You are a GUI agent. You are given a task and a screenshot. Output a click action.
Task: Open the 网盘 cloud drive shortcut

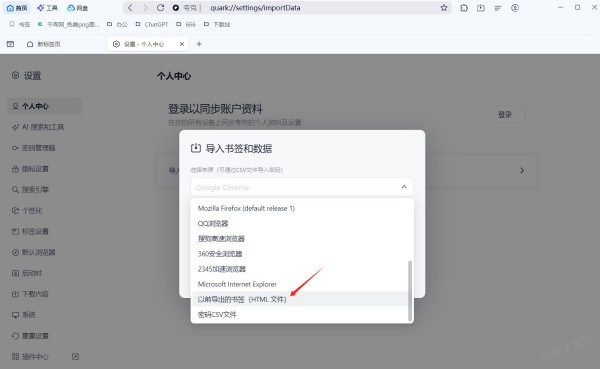pyautogui.click(x=77, y=8)
